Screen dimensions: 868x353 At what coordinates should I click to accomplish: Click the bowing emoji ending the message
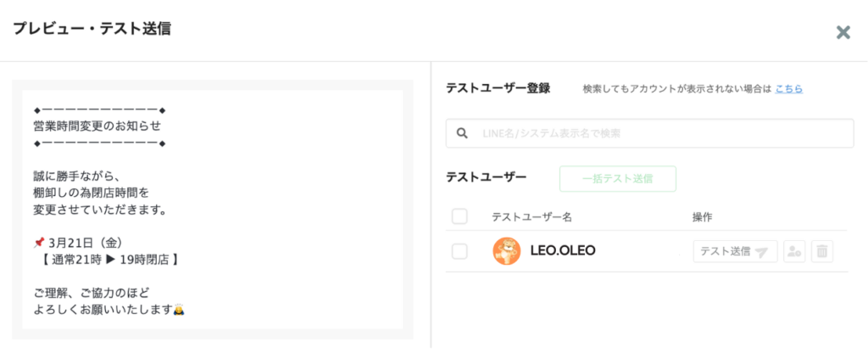[179, 310]
